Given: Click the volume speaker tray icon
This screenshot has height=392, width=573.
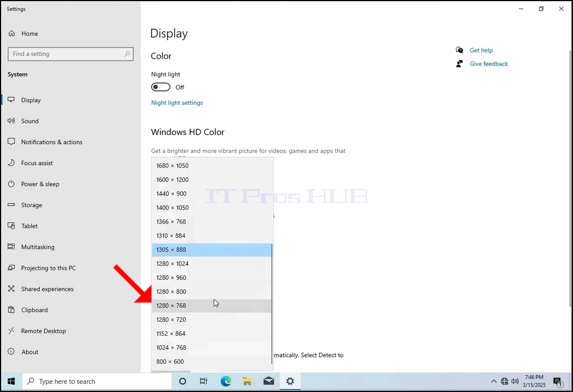Looking at the screenshot, I should coord(515,381).
